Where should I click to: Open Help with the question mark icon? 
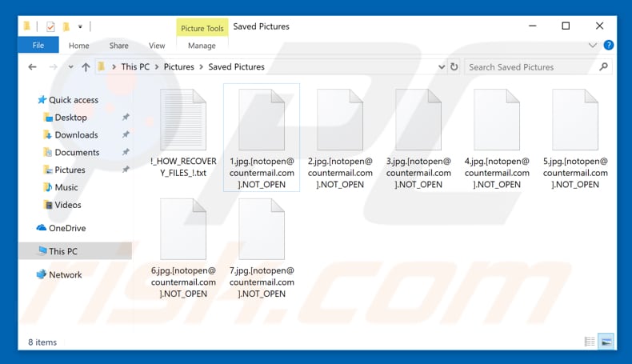(x=608, y=45)
